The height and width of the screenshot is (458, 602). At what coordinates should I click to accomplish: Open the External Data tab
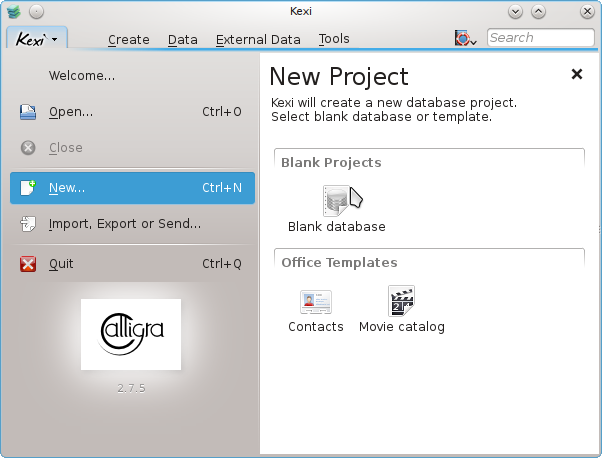[x=258, y=39]
